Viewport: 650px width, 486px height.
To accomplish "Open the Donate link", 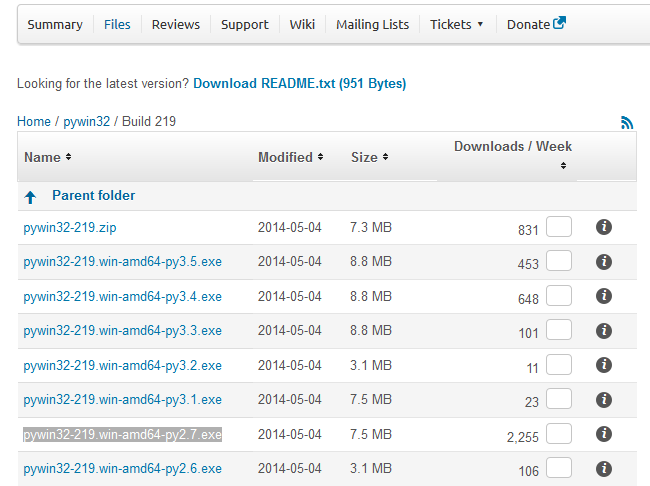I will pos(528,24).
